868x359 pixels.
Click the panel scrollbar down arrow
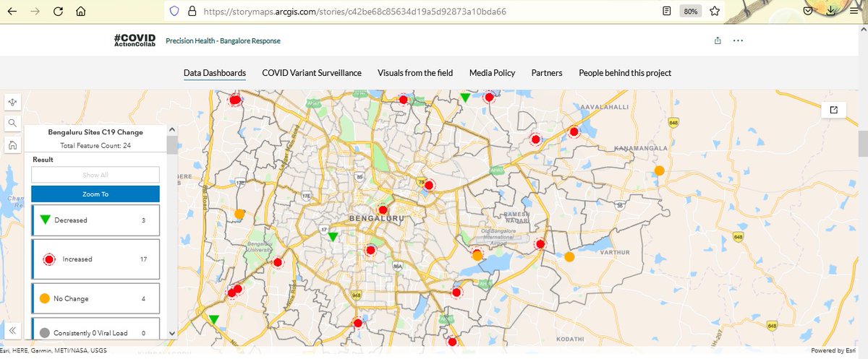[x=172, y=333]
